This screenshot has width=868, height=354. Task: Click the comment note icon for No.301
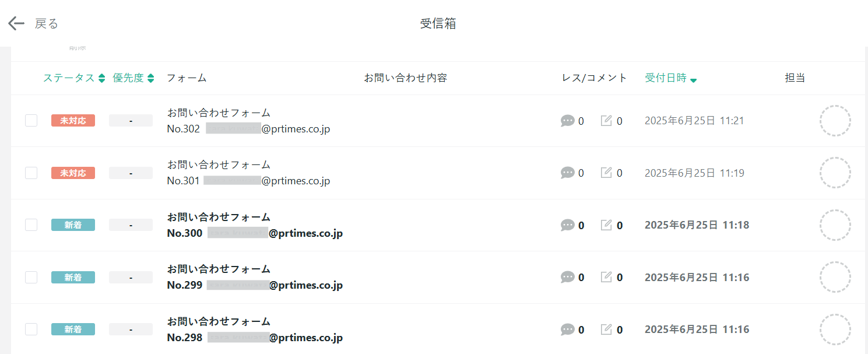pyautogui.click(x=606, y=173)
